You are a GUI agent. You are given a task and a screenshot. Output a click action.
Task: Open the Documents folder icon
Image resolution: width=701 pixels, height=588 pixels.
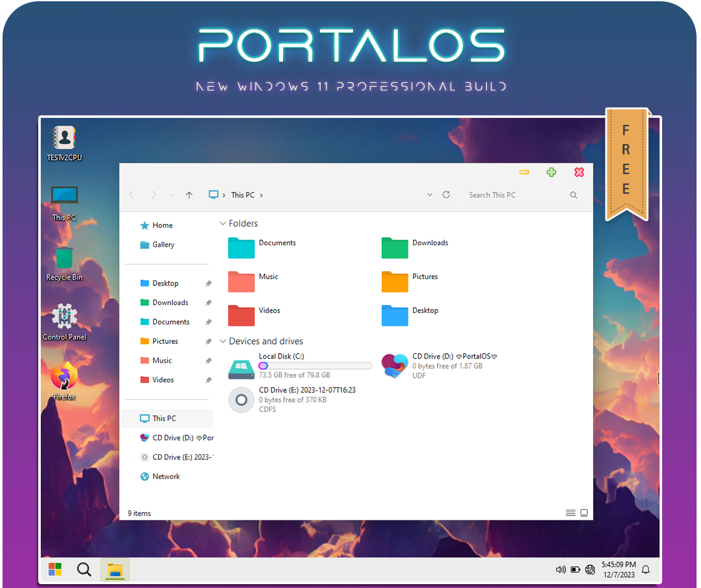tap(241, 247)
